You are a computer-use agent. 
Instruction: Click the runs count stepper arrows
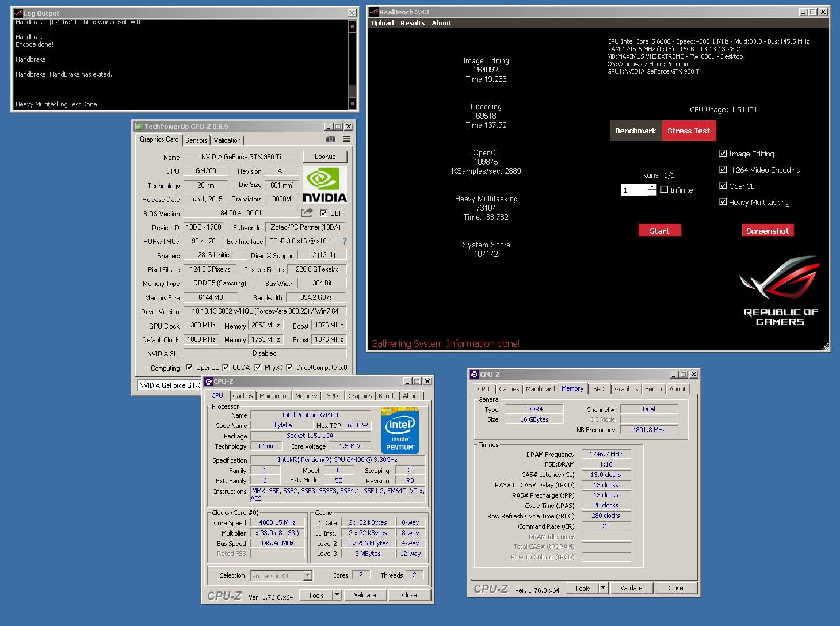coord(652,190)
